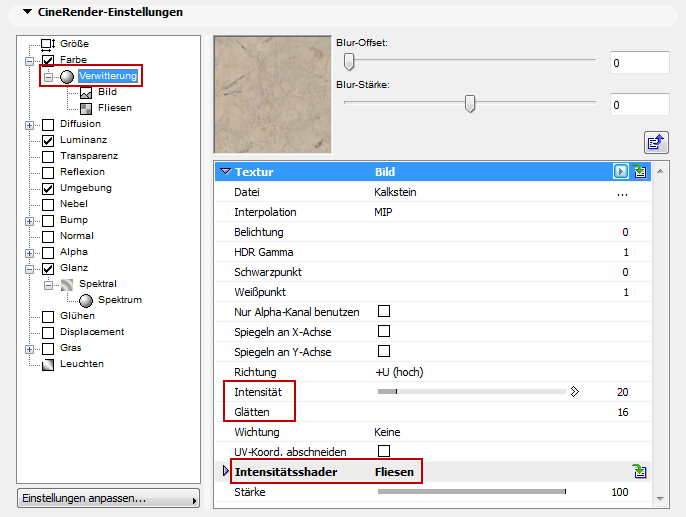Click the Intensität slider bar
Image resolution: width=686 pixels, height=517 pixels.
click(x=472, y=391)
